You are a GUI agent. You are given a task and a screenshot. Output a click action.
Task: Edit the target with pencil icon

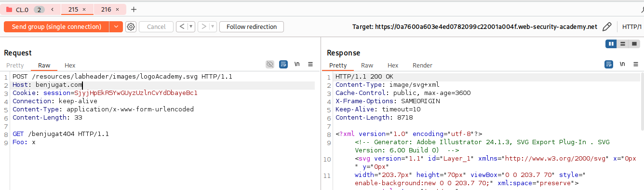point(607,27)
